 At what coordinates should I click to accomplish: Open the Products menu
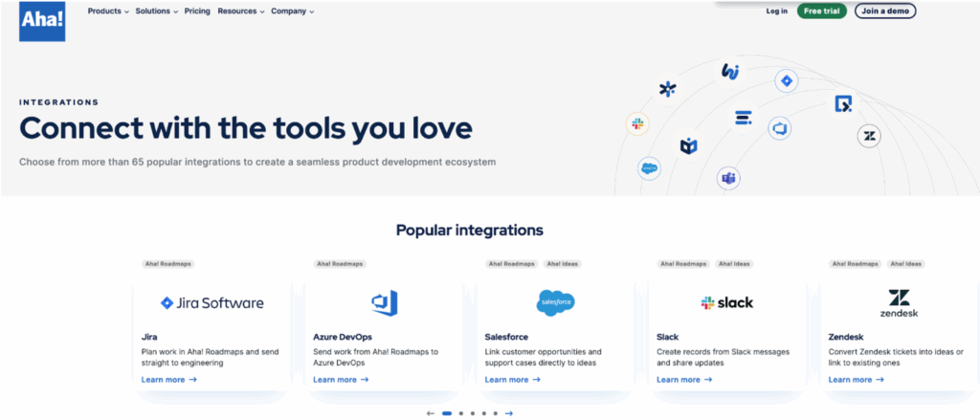(108, 11)
